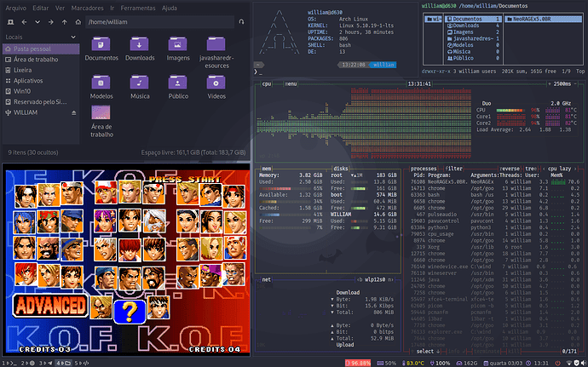Image resolution: width=588 pixels, height=367 pixels.
Task: Go forward with the right arrow icon
Action: 51,22
